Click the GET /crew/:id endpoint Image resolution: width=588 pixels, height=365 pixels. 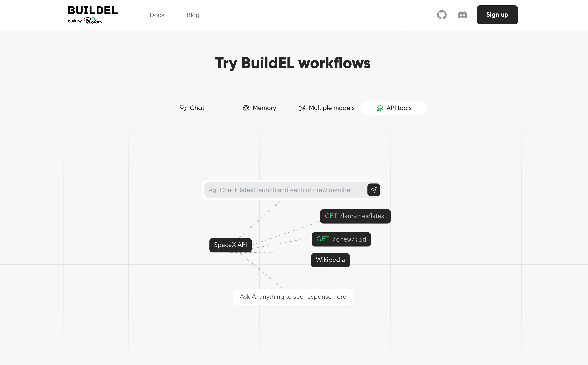pyautogui.click(x=341, y=239)
